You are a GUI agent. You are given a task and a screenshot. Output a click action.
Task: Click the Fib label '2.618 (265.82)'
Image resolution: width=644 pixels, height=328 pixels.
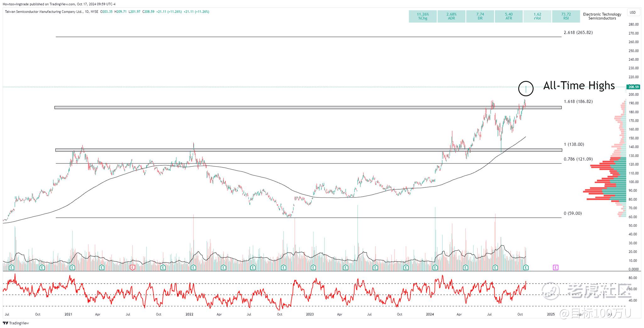578,32
